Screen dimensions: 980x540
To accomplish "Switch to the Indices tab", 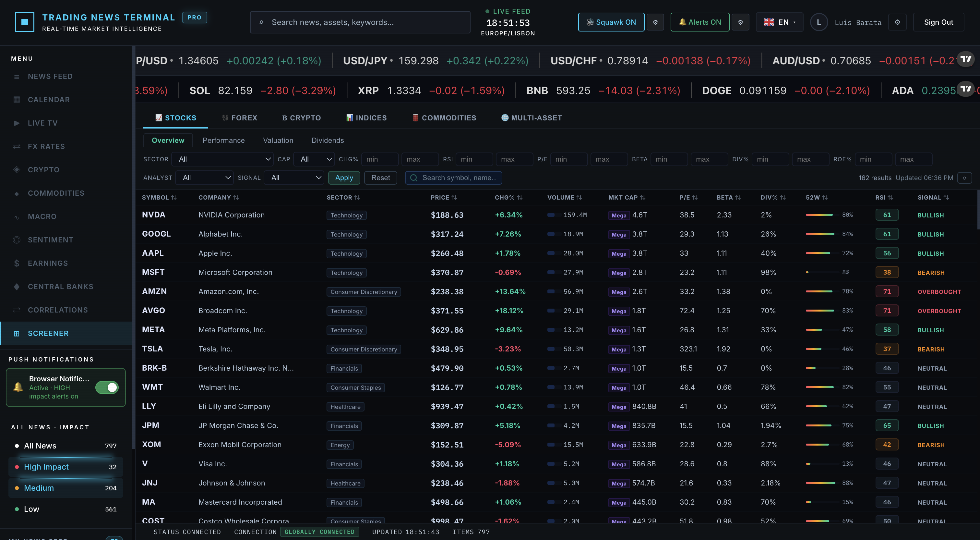I will tap(366, 118).
